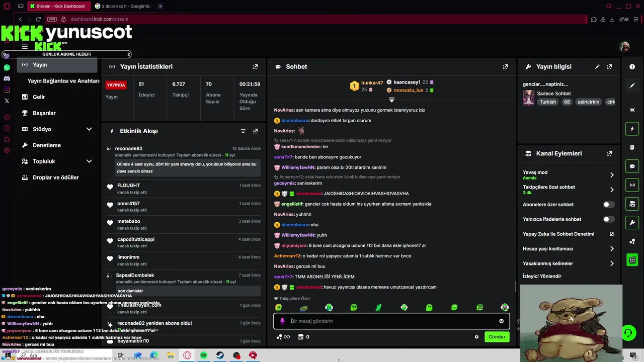Click the green clapperboard clip icon
The width and height of the screenshot is (644, 362).
[x=632, y=260]
